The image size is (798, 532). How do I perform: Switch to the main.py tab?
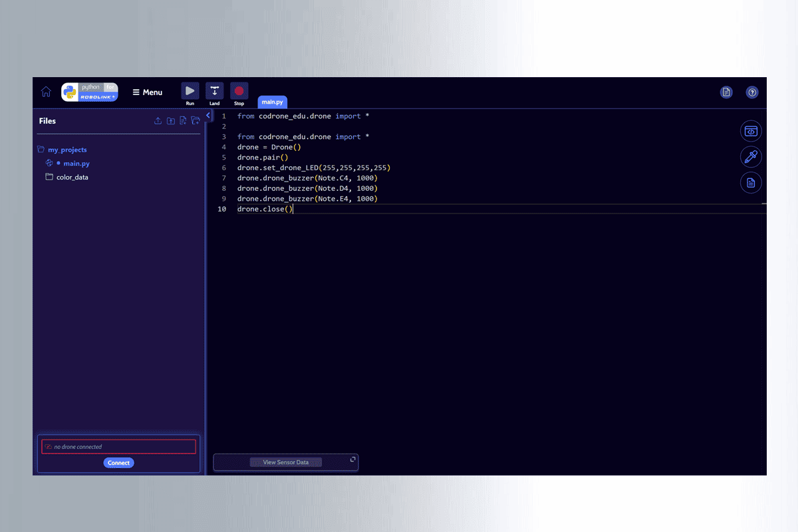tap(272, 102)
